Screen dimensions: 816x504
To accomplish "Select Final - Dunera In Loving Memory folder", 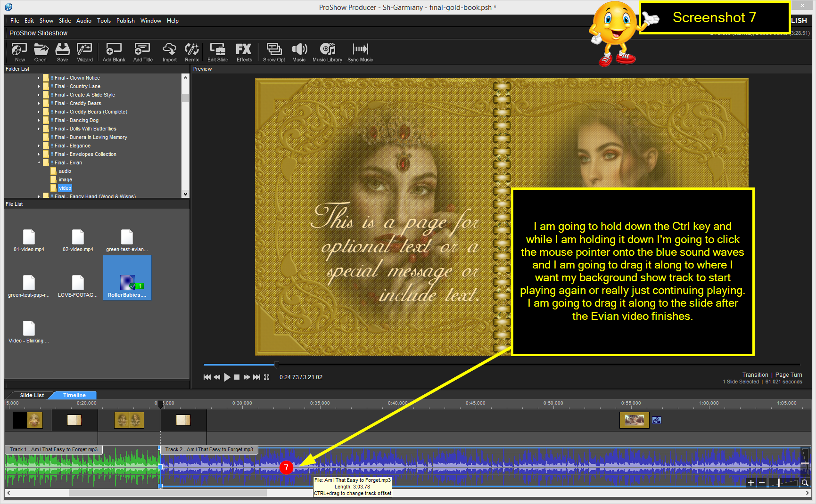I will tap(91, 137).
